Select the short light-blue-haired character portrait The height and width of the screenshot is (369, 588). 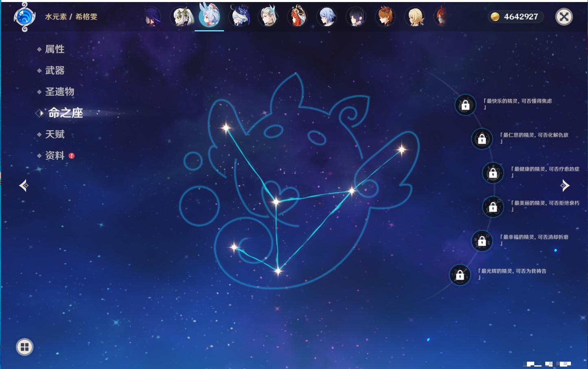coord(327,17)
